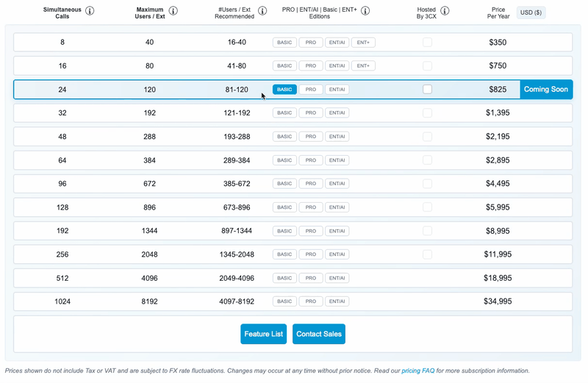Select PRO edition in the 128 calls row

pyautogui.click(x=311, y=207)
